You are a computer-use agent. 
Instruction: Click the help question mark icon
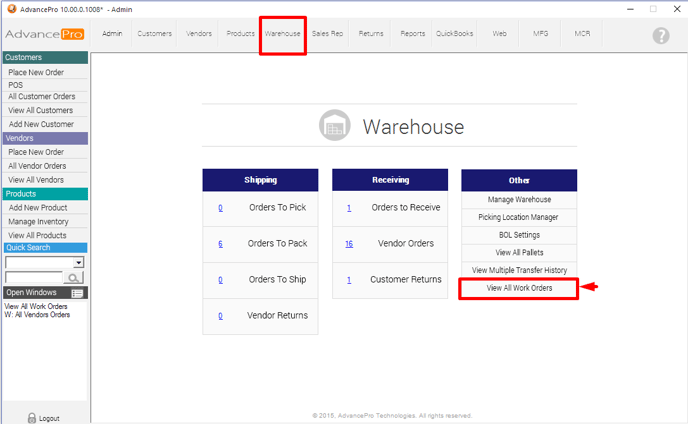660,35
